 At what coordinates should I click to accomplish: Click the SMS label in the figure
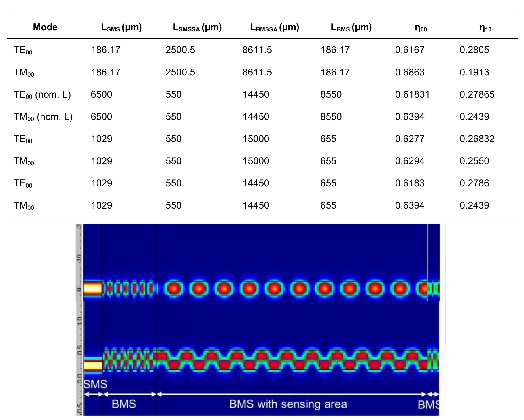[95, 383]
